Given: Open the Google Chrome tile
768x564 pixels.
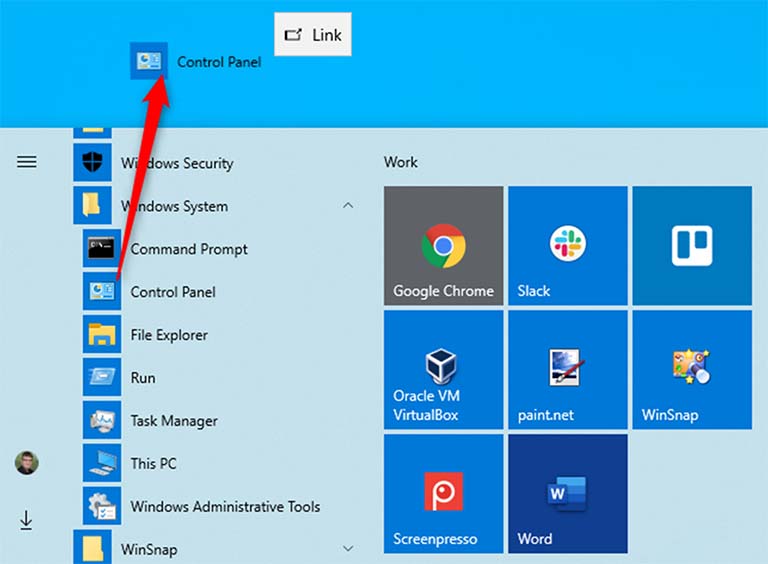Looking at the screenshot, I should 444,246.
